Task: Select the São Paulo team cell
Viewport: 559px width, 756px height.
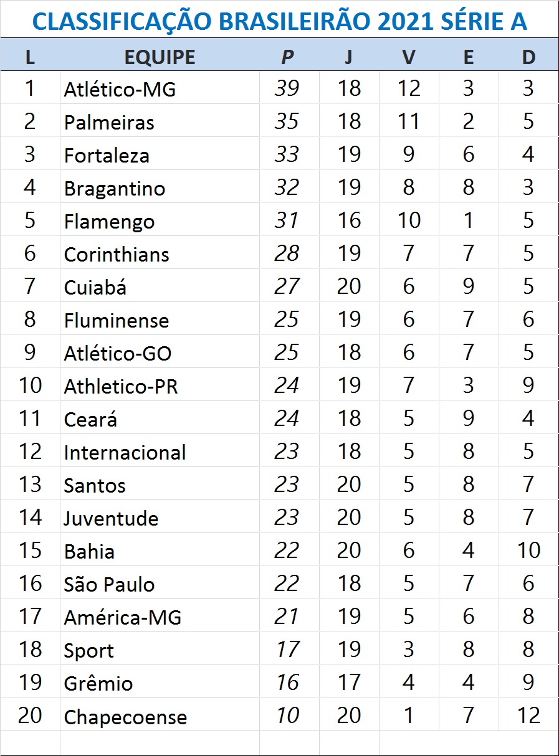Action: pos(109,585)
